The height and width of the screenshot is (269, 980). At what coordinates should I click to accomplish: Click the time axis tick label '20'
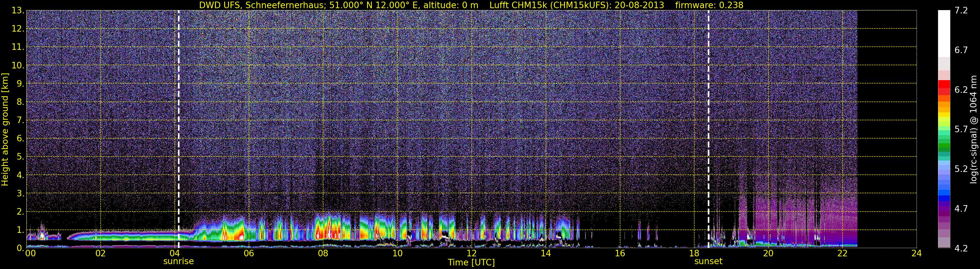(768, 253)
